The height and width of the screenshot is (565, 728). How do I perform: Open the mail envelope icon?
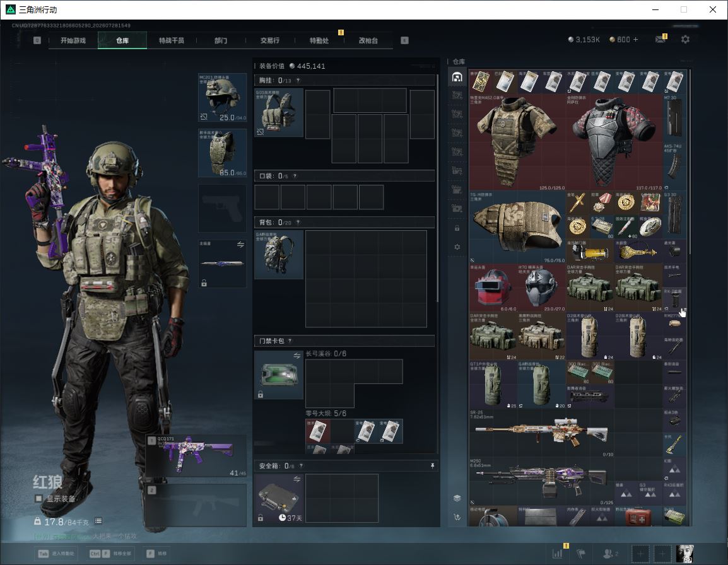pyautogui.click(x=660, y=40)
